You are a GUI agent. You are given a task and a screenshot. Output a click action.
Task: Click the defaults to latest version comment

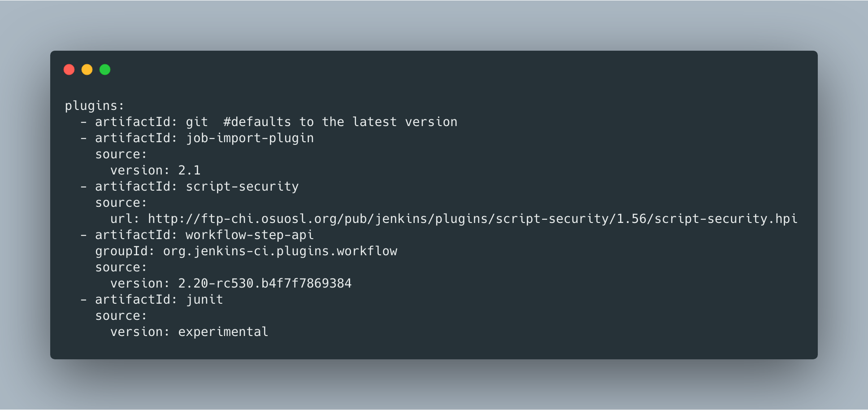pyautogui.click(x=340, y=122)
